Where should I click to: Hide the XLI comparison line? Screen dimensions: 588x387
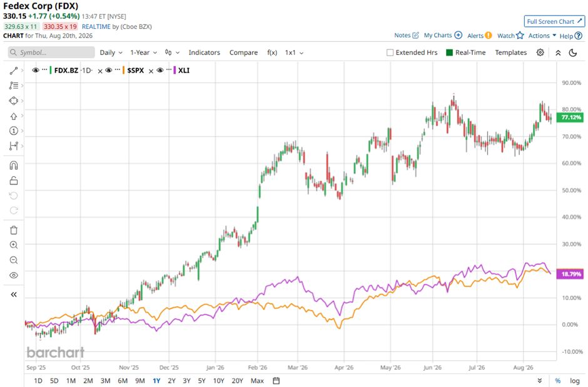coord(160,70)
